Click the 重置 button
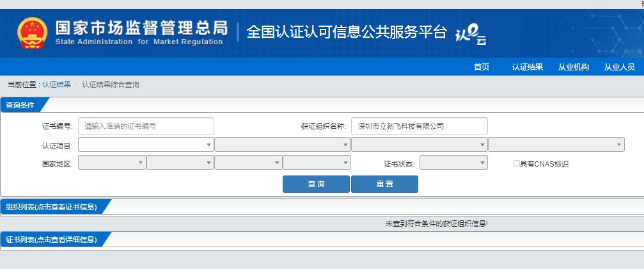Viewport: 644px width, 269px height. (x=384, y=184)
